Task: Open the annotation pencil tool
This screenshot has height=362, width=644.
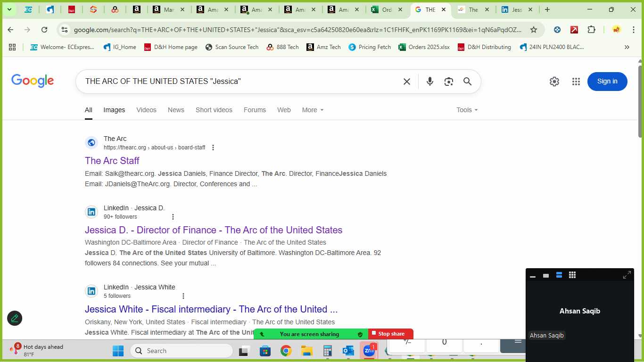Action: coord(15,318)
